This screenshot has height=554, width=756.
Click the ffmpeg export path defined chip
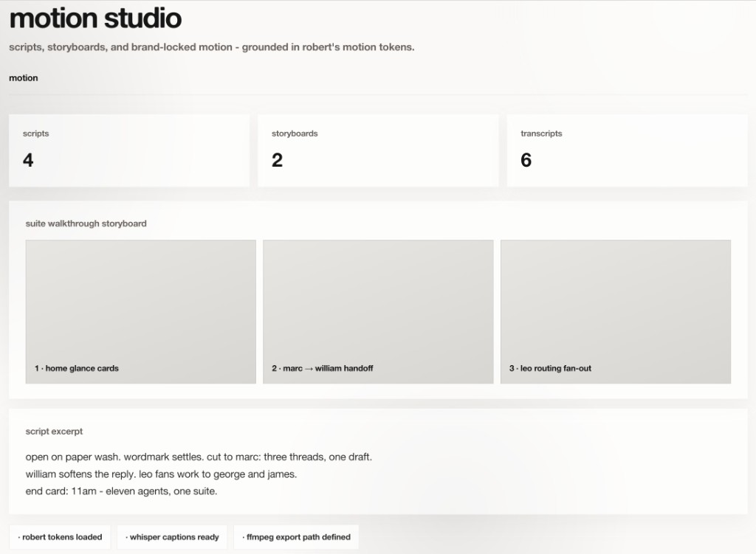(x=297, y=536)
